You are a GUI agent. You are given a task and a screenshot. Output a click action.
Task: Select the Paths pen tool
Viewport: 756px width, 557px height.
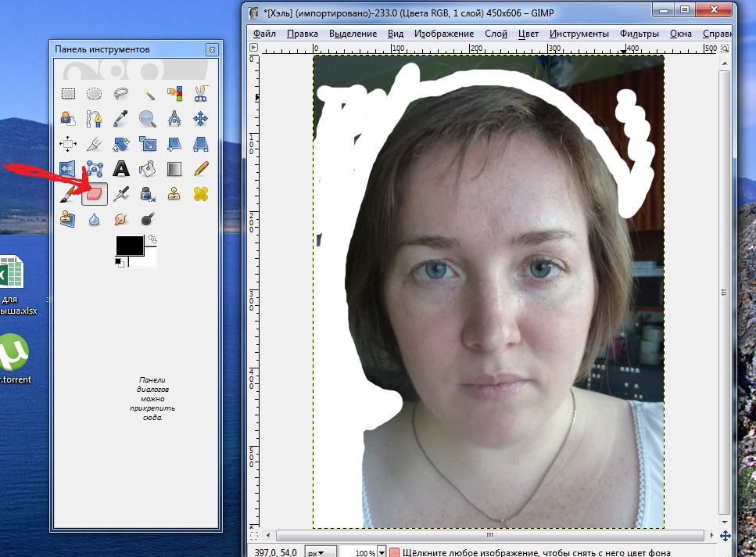94,119
